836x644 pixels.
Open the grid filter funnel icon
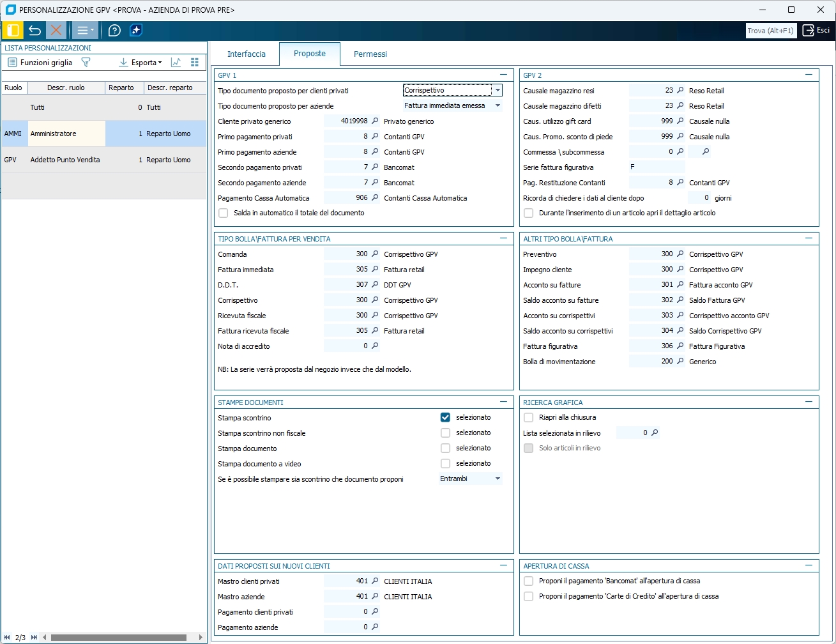click(x=86, y=63)
